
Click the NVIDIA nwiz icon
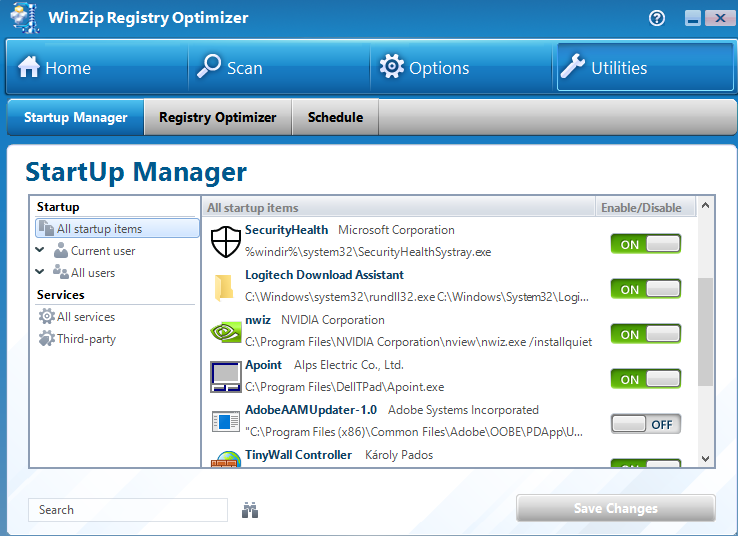[x=225, y=332]
